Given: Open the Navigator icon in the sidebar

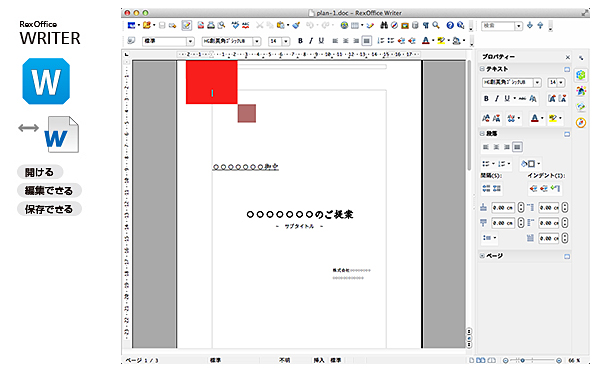Looking at the screenshot, I should (x=581, y=122).
